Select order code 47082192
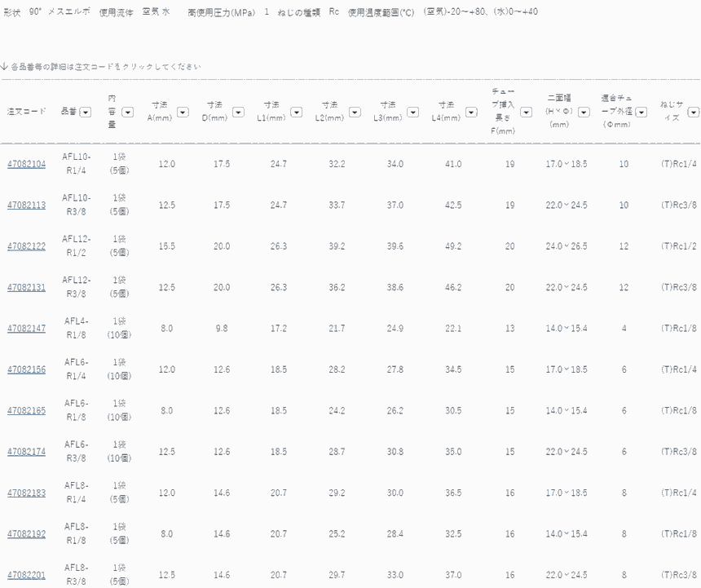The width and height of the screenshot is (701, 588). 27,534
